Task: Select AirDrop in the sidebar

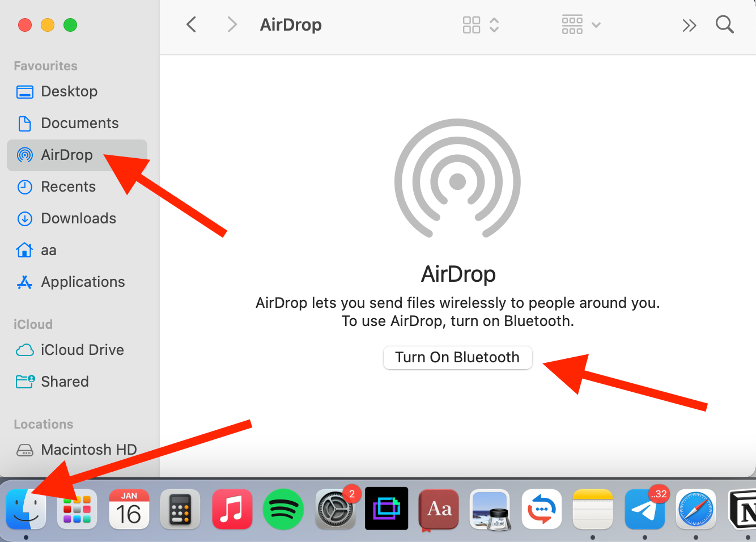Action: [x=77, y=155]
